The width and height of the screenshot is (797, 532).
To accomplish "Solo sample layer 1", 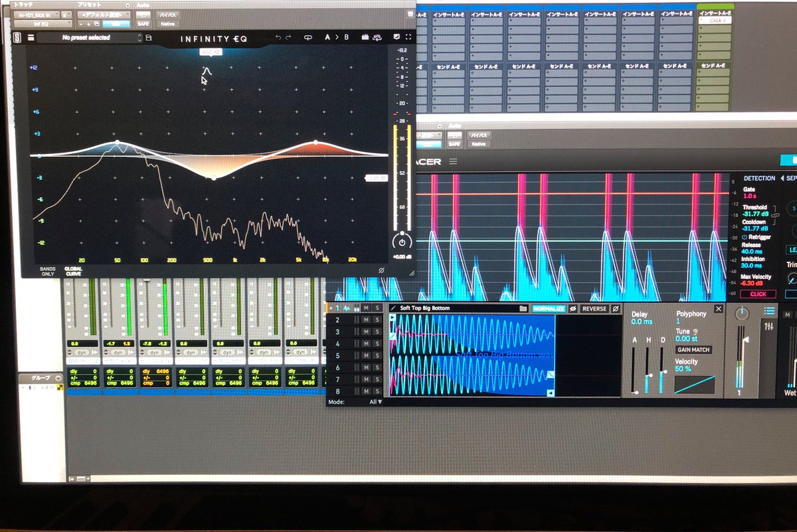I will pos(377,308).
